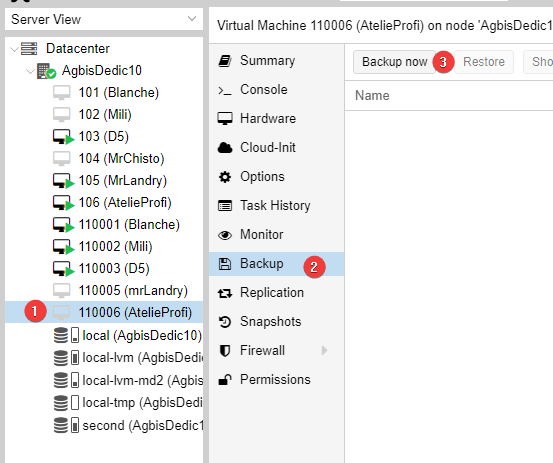Open the Summary panel icon
Image resolution: width=553 pixels, height=463 pixels.
225,61
